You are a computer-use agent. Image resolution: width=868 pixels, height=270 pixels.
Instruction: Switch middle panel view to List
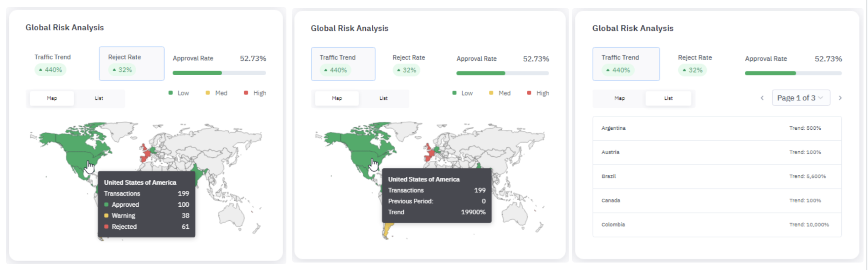coord(384,98)
